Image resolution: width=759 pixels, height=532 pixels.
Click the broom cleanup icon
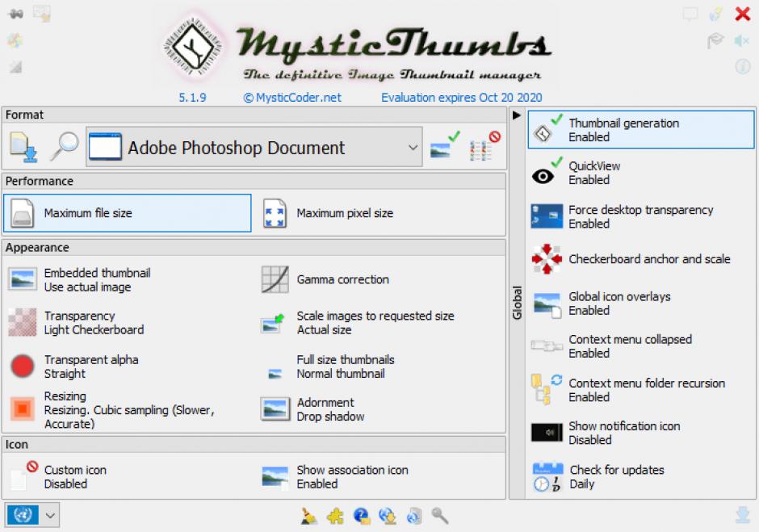click(308, 516)
